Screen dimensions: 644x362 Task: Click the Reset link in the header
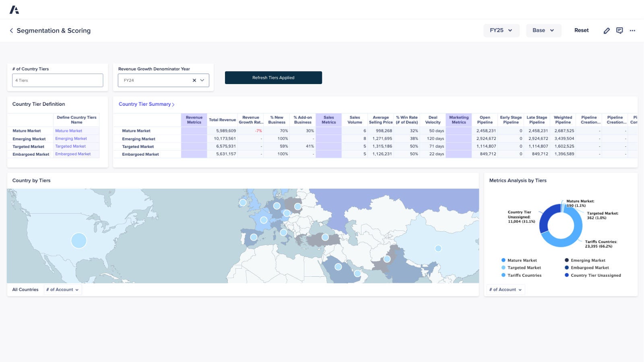pos(581,30)
